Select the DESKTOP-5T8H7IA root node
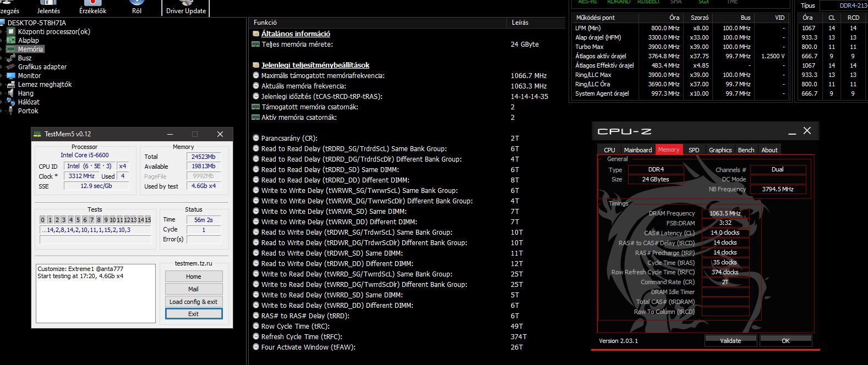868x365 pixels. coord(36,23)
